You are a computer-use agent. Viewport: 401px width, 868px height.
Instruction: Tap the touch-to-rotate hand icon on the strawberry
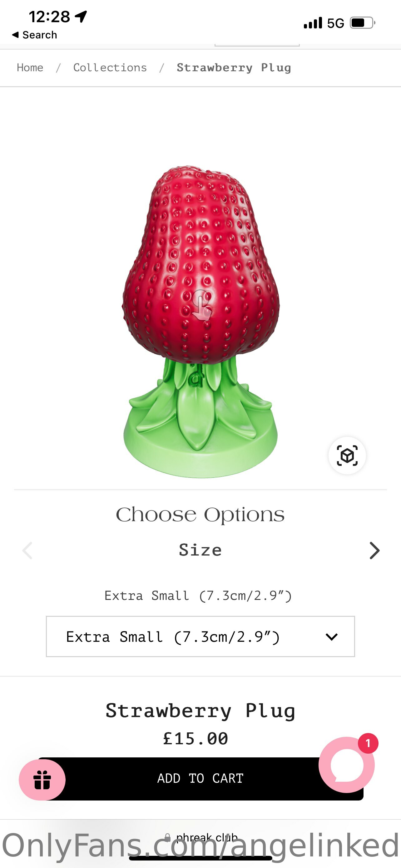pyautogui.click(x=201, y=305)
